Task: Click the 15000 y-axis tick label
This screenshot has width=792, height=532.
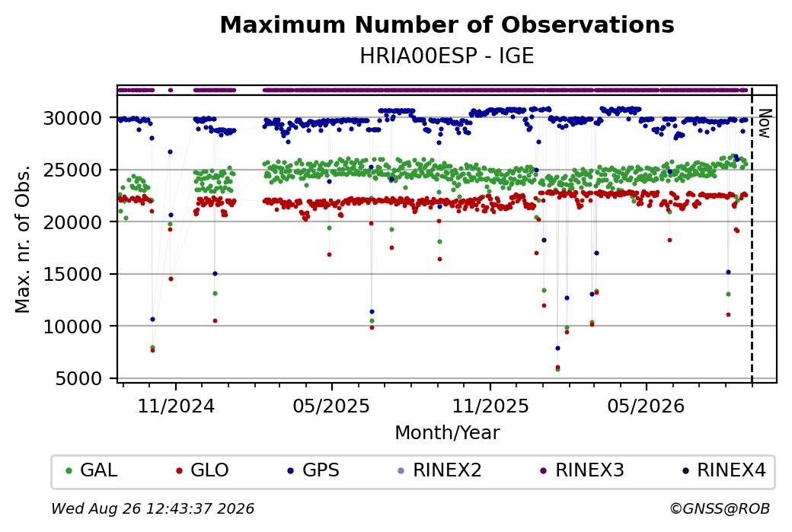Action: point(73,275)
